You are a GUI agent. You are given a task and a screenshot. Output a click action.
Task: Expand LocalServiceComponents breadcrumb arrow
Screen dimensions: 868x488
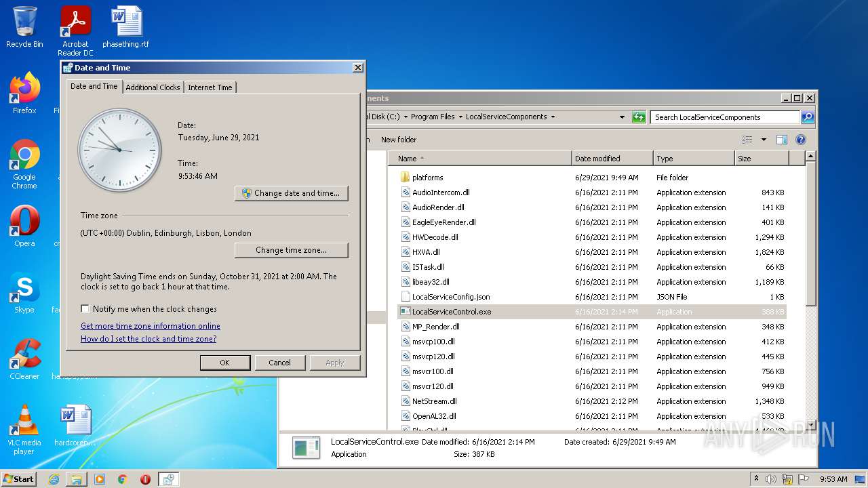[x=553, y=117]
